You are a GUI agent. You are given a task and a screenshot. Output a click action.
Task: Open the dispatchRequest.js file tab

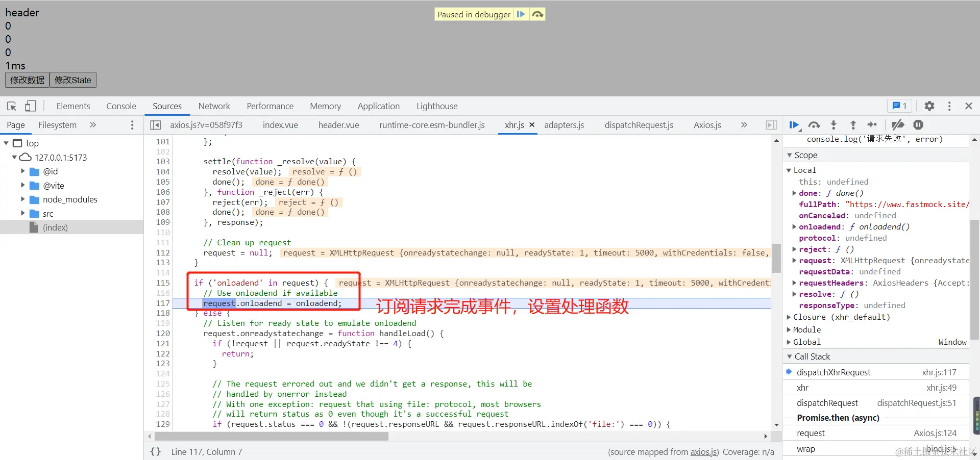(639, 125)
